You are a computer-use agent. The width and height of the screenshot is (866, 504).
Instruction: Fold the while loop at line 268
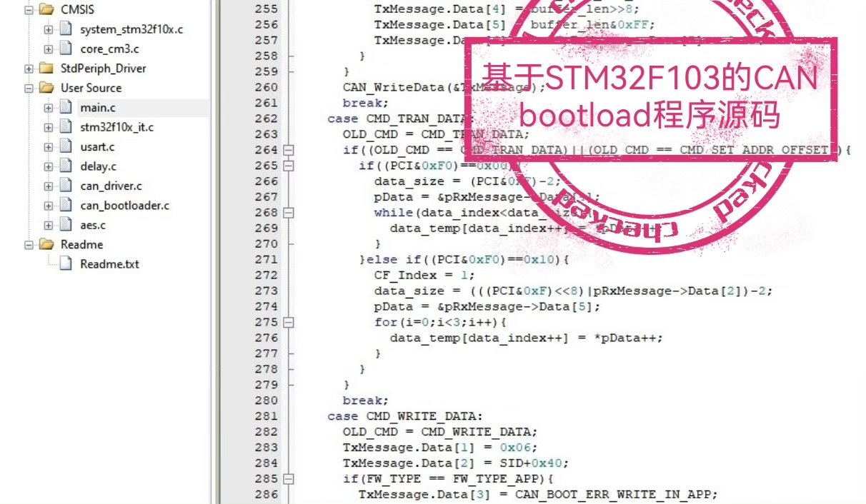pos(289,213)
